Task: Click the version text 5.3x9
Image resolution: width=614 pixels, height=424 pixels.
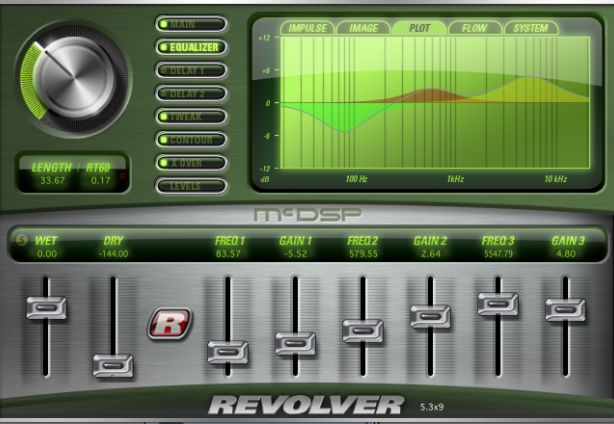Action: pyautogui.click(x=432, y=407)
